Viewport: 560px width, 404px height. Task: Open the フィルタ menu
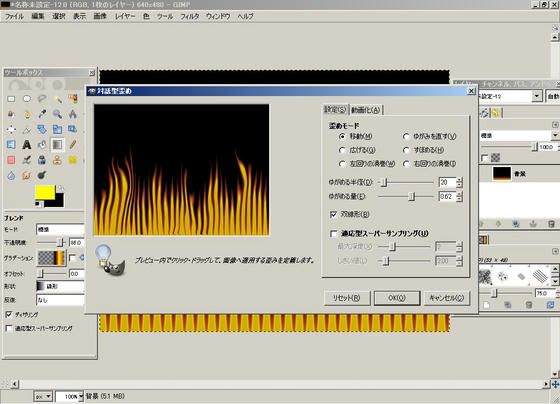point(189,16)
